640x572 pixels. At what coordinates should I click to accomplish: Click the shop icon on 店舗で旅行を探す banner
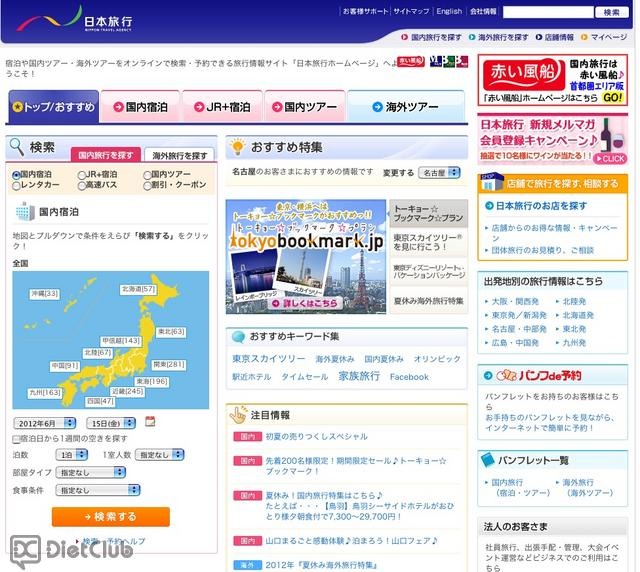pyautogui.click(x=491, y=182)
